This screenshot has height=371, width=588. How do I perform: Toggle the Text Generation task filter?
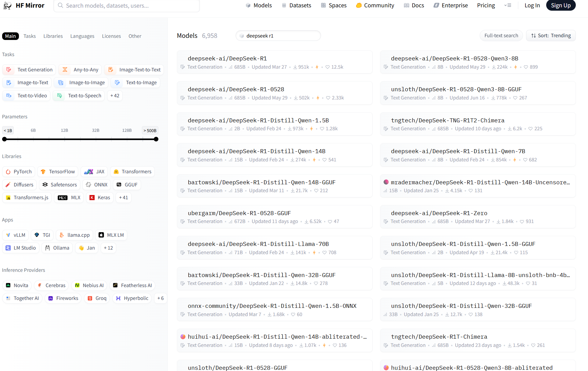coord(29,70)
